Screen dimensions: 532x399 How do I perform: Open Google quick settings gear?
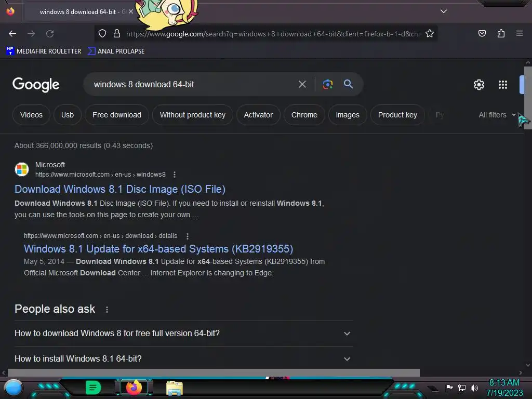tap(478, 85)
